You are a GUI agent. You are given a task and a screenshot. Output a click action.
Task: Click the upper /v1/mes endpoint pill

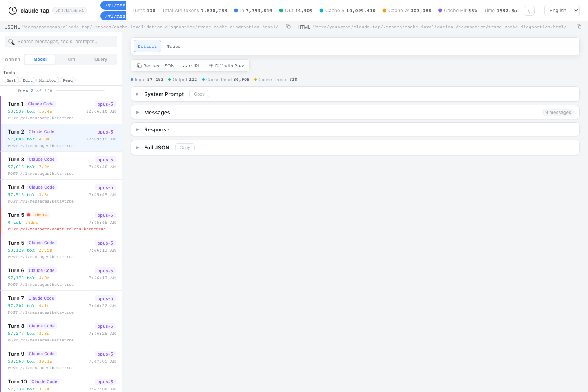click(x=114, y=5)
